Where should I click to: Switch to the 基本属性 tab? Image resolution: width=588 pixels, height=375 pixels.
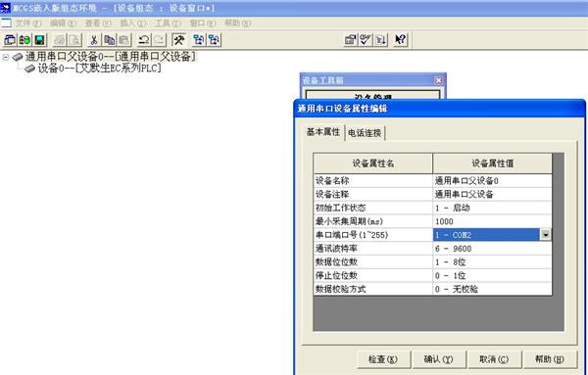coord(323,132)
